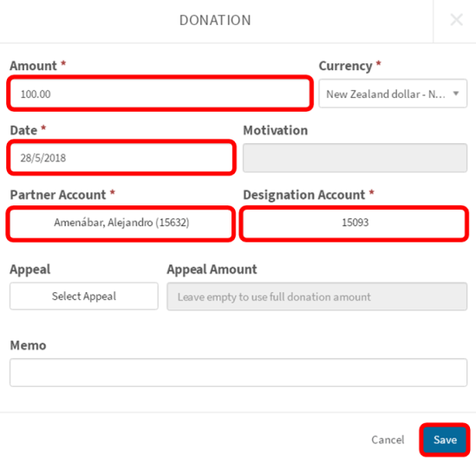Click the DONATION dialog title
The height and width of the screenshot is (462, 476).
click(215, 20)
